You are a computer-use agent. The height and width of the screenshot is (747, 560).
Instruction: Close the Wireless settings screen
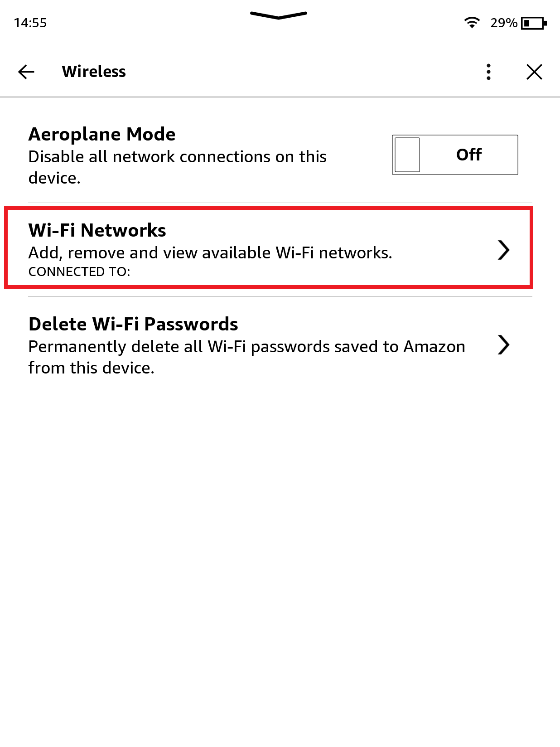coord(534,72)
